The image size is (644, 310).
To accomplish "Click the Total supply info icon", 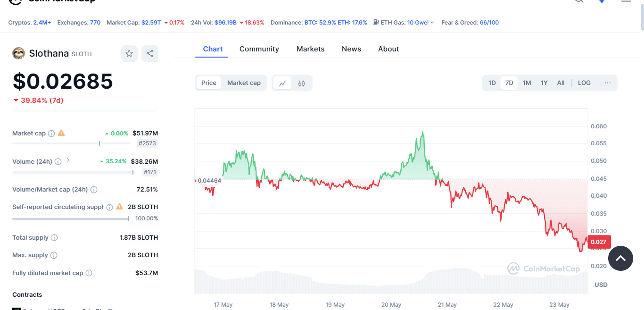I will [x=54, y=238].
